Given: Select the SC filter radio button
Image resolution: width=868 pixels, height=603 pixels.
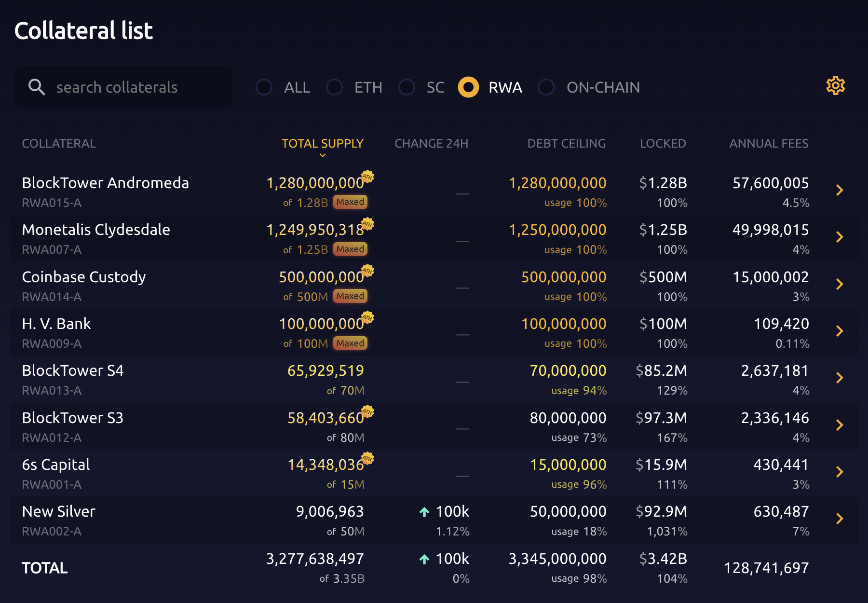Looking at the screenshot, I should click(407, 87).
